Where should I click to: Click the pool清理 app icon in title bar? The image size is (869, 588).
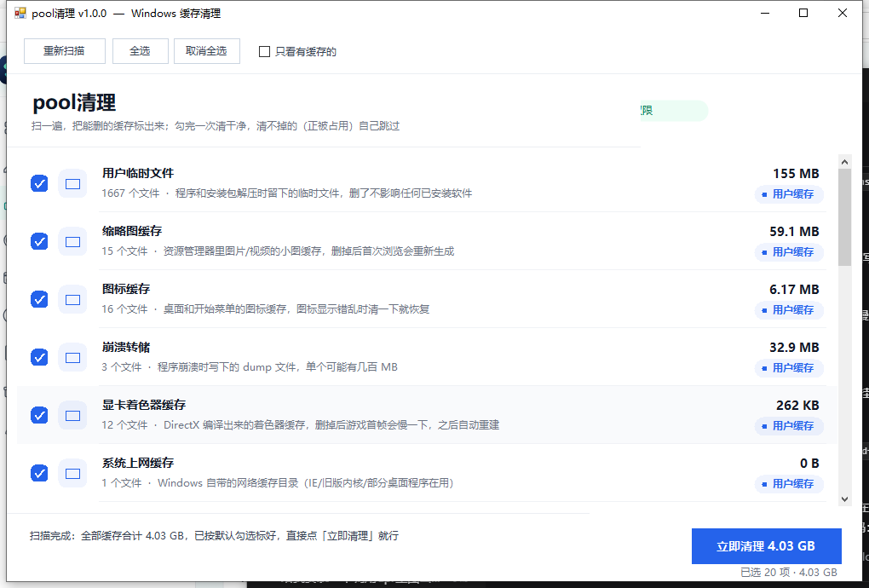20,13
